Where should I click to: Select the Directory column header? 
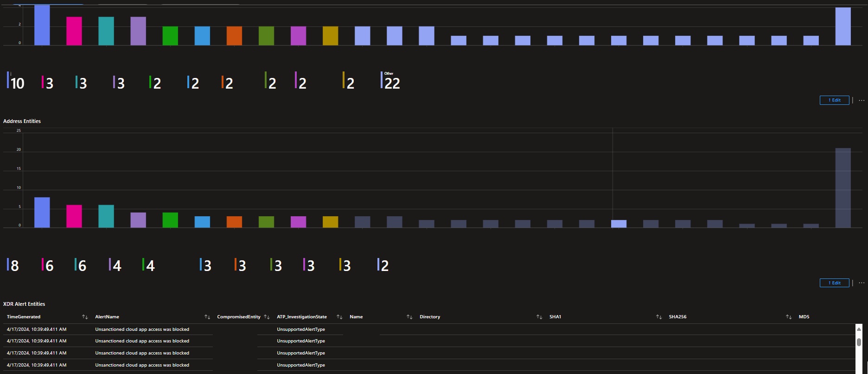[x=430, y=317]
